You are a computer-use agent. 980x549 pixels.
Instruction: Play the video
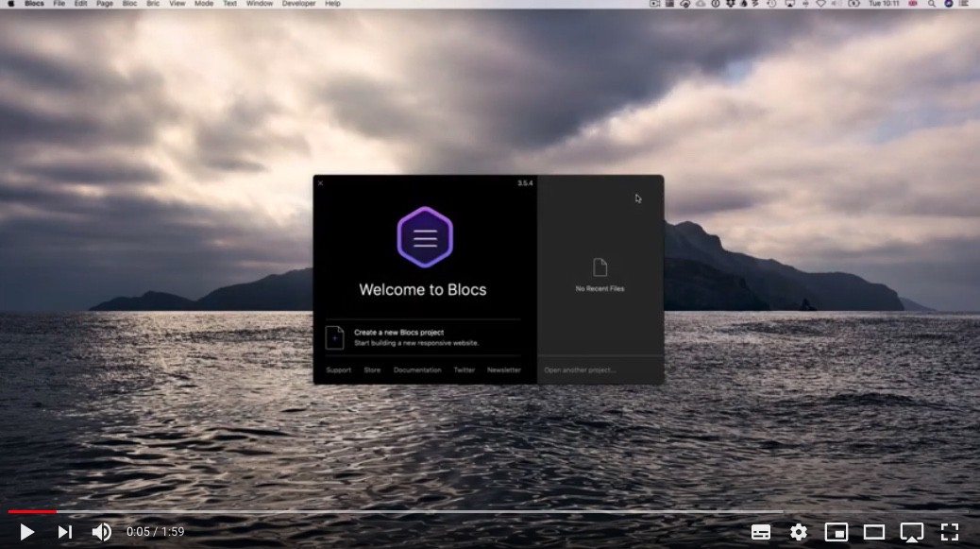coord(26,532)
